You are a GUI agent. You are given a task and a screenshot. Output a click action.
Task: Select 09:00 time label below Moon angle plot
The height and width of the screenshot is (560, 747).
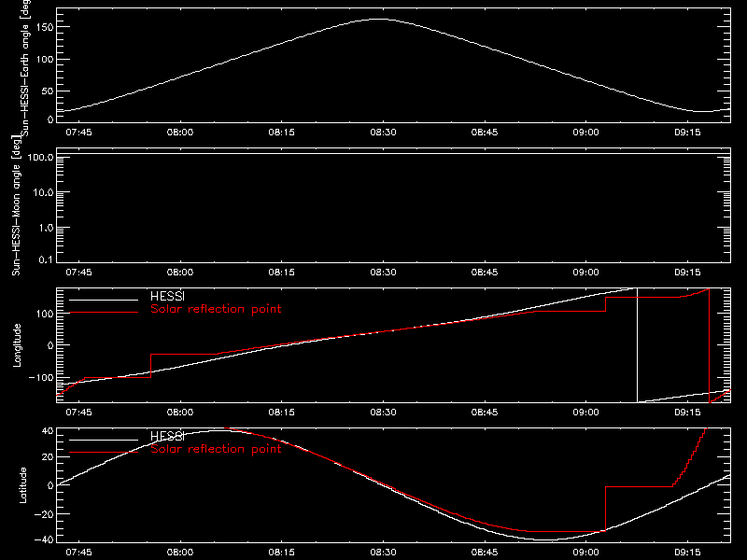tap(586, 272)
